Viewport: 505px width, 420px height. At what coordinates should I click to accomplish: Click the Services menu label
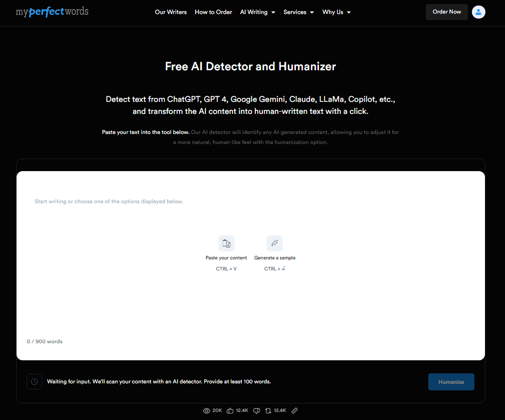point(295,12)
